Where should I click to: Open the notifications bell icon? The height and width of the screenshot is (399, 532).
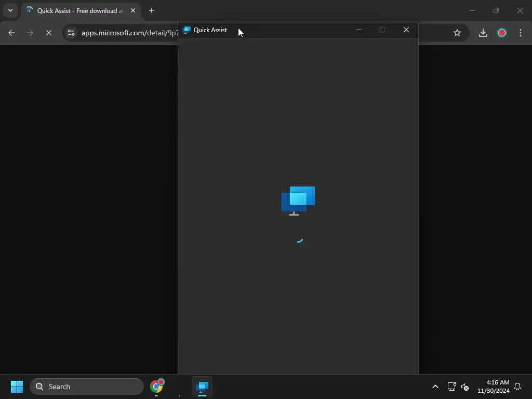click(517, 387)
